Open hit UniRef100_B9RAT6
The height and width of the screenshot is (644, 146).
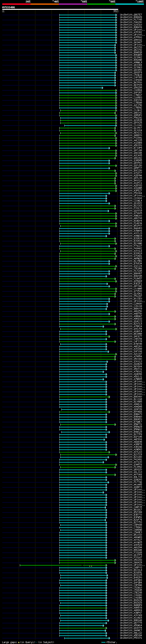[x=131, y=27]
